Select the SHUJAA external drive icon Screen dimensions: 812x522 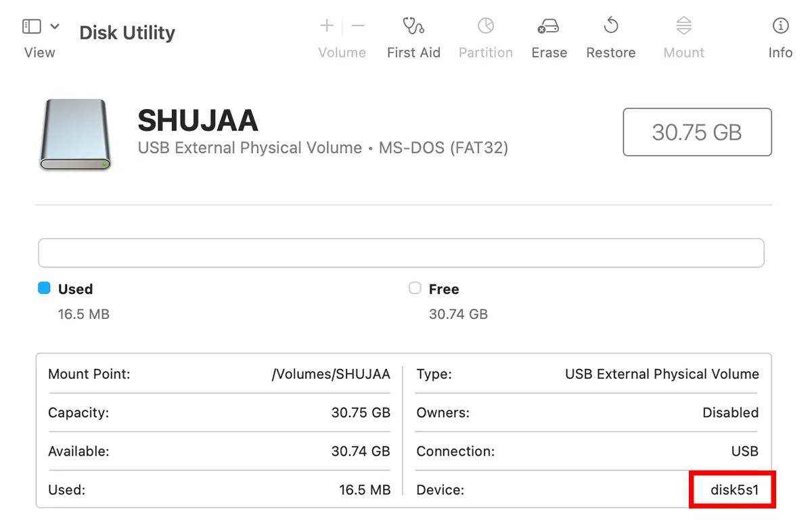pos(74,135)
